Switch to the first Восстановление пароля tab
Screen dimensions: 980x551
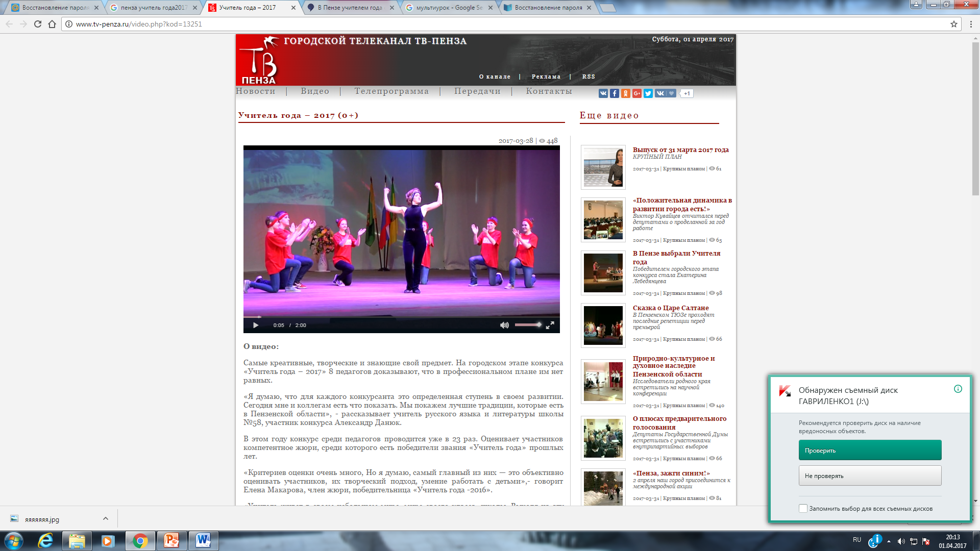coord(55,8)
